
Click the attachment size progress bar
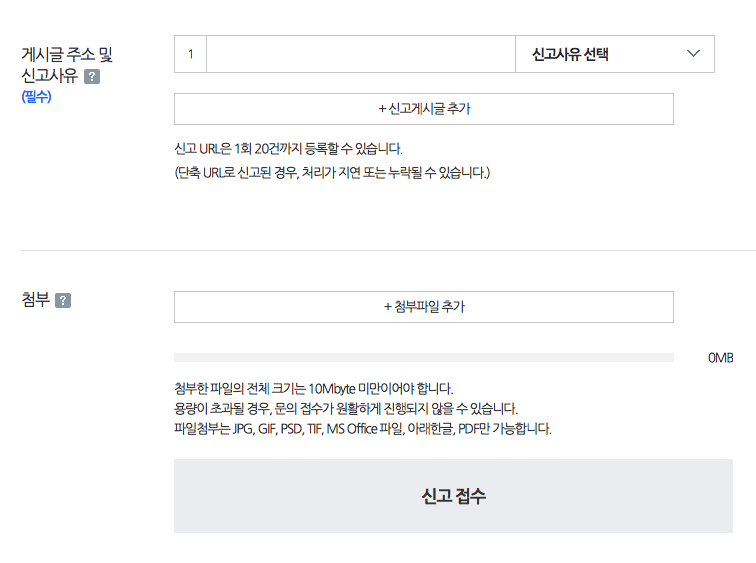(424, 357)
